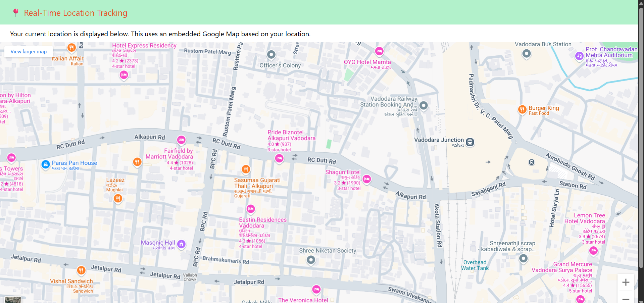Click the Burger King label

tap(544, 108)
